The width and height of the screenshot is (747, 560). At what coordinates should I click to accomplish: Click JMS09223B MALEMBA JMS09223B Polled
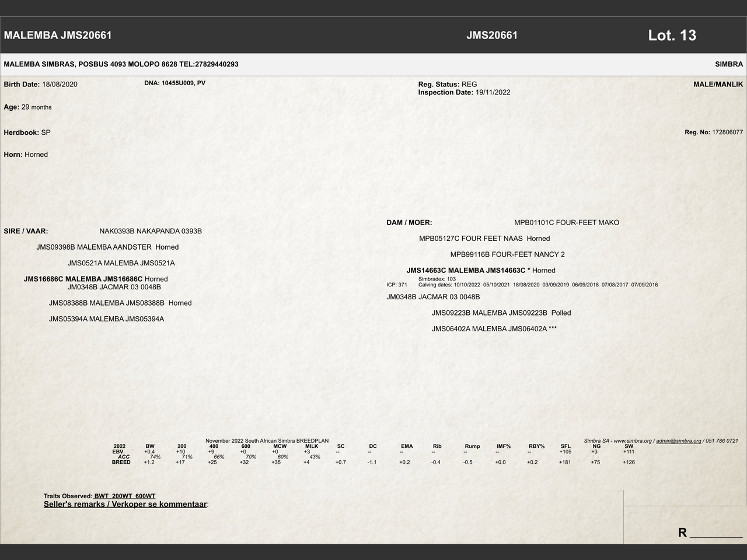(501, 313)
